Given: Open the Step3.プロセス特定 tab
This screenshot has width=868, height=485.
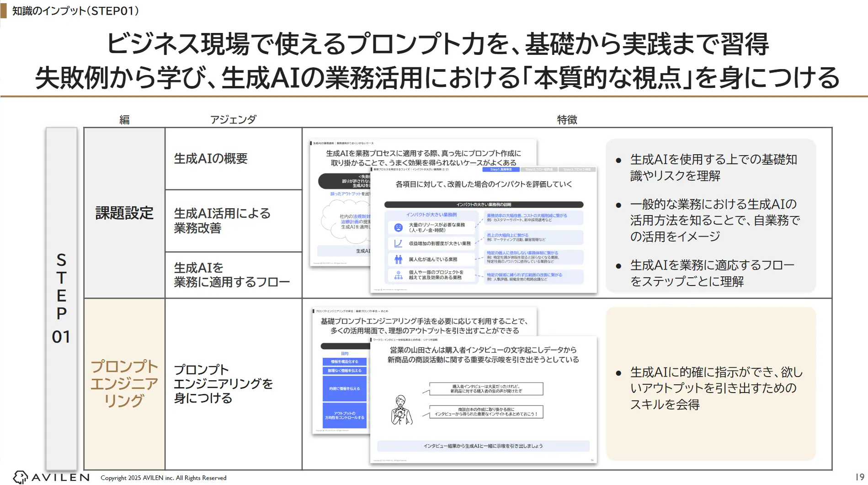Looking at the screenshot, I should pyautogui.click(x=577, y=169).
